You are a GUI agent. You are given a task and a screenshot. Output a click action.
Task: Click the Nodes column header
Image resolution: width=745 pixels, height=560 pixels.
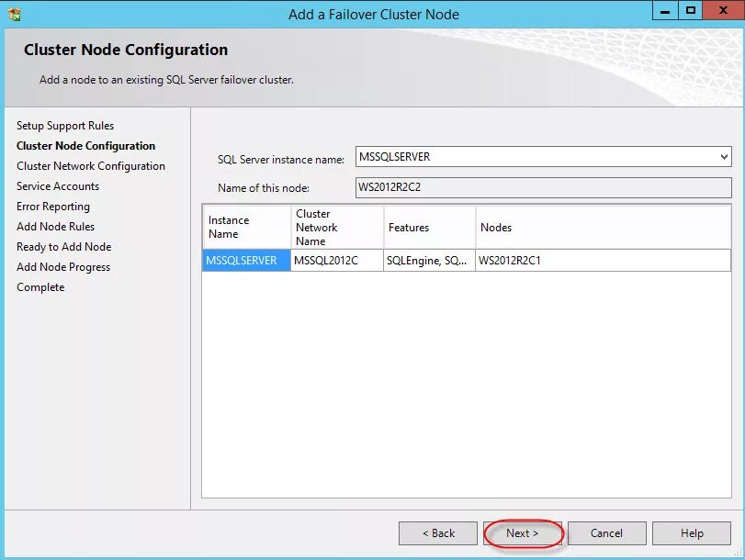pyautogui.click(x=604, y=227)
